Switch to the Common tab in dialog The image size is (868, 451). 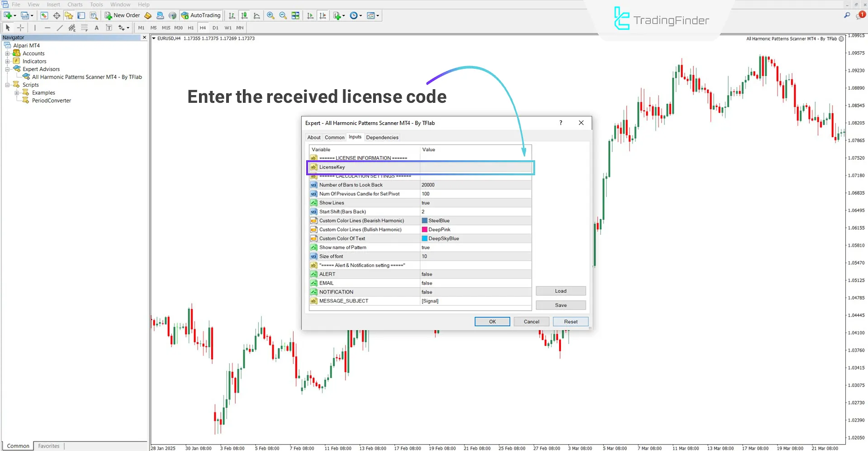[334, 137]
